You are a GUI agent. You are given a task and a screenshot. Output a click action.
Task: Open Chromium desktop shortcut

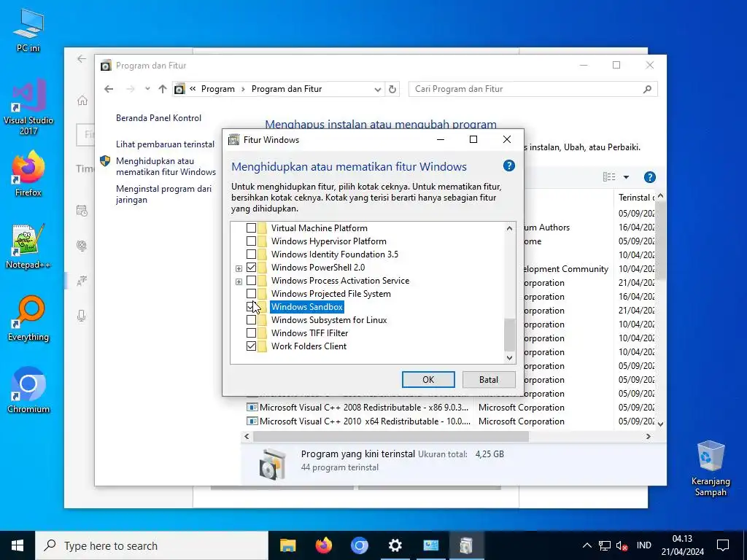28,391
